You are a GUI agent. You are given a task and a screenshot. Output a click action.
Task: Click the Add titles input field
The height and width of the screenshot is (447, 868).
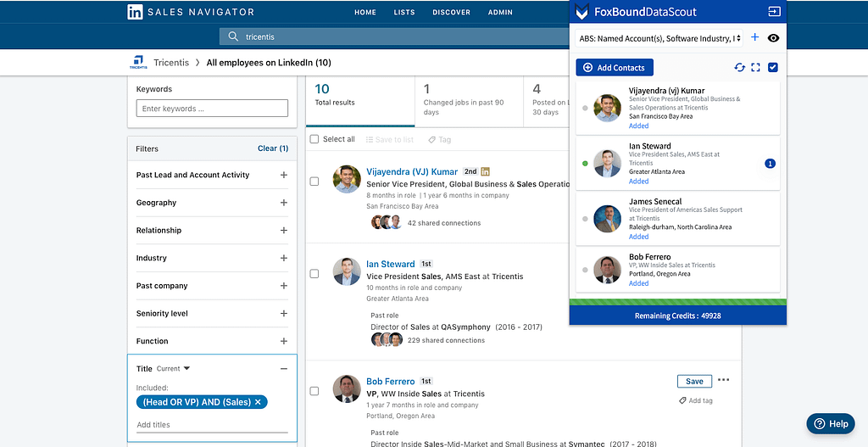[212, 425]
